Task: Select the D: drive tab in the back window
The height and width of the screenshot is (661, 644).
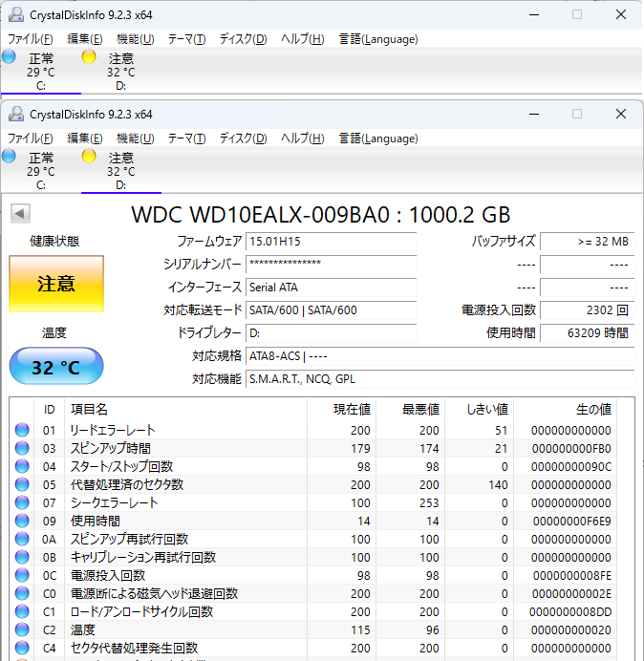Action: coord(121,72)
